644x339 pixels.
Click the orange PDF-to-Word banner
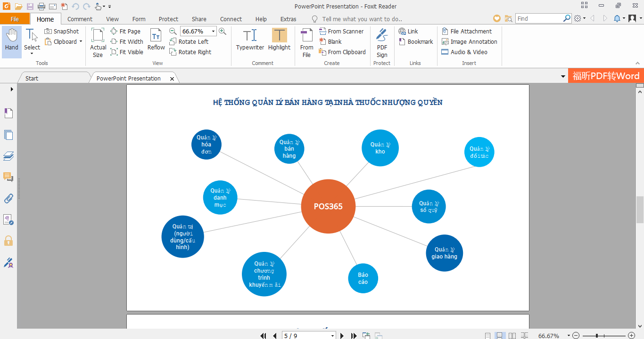606,76
